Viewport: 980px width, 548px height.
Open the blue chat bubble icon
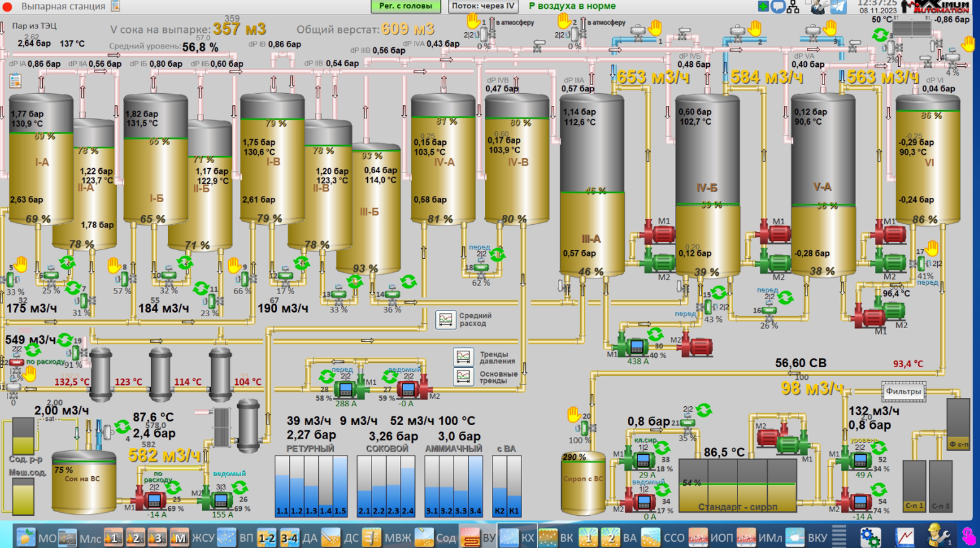point(778,7)
